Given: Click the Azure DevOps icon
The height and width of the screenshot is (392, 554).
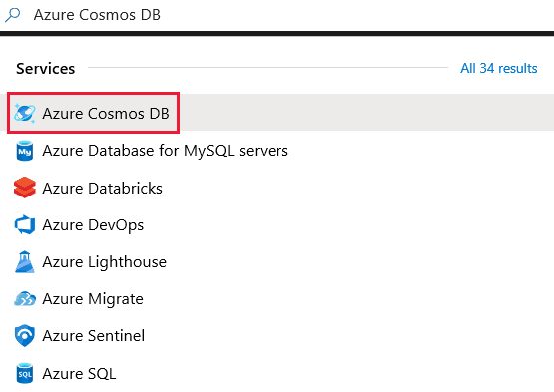Looking at the screenshot, I should click(x=25, y=224).
